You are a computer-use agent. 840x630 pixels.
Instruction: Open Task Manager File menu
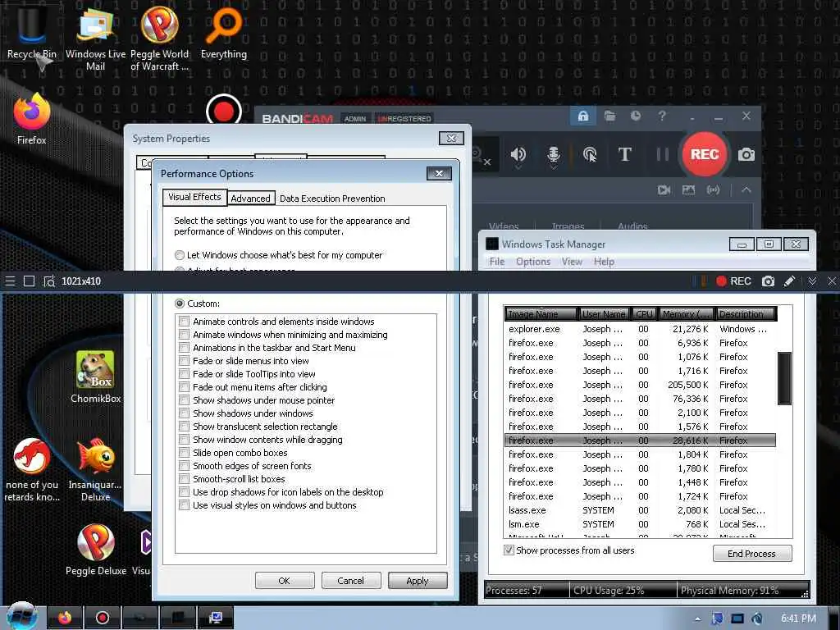point(497,262)
